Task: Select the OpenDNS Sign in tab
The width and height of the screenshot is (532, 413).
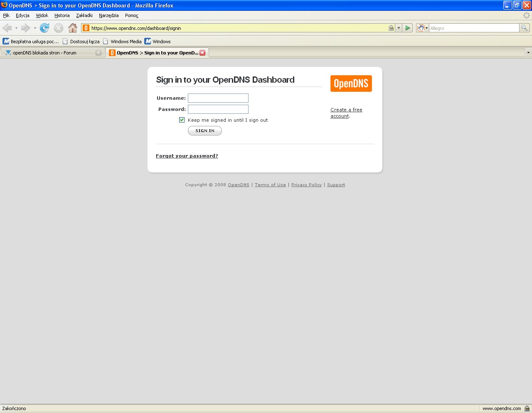Action: 157,53
